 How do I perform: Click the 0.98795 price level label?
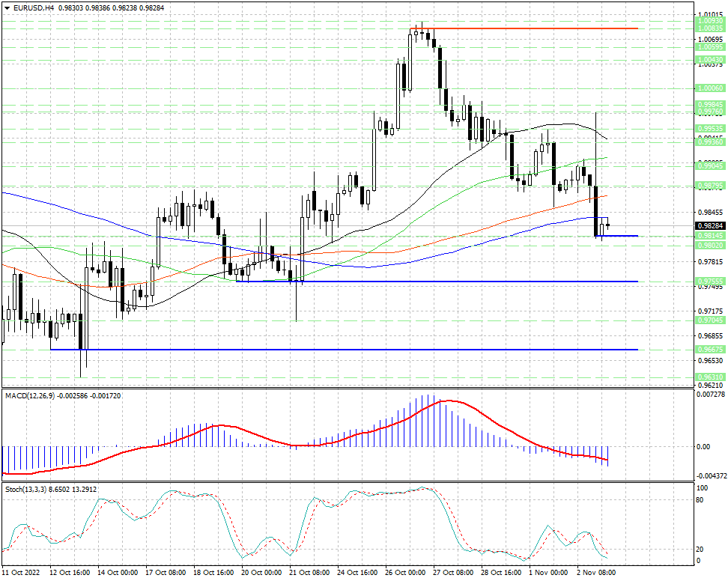[x=710, y=186]
